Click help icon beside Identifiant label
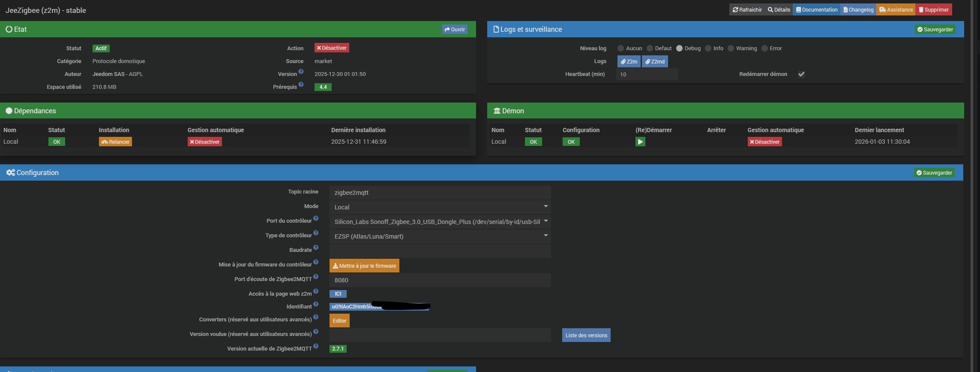The image size is (980, 372). click(316, 304)
